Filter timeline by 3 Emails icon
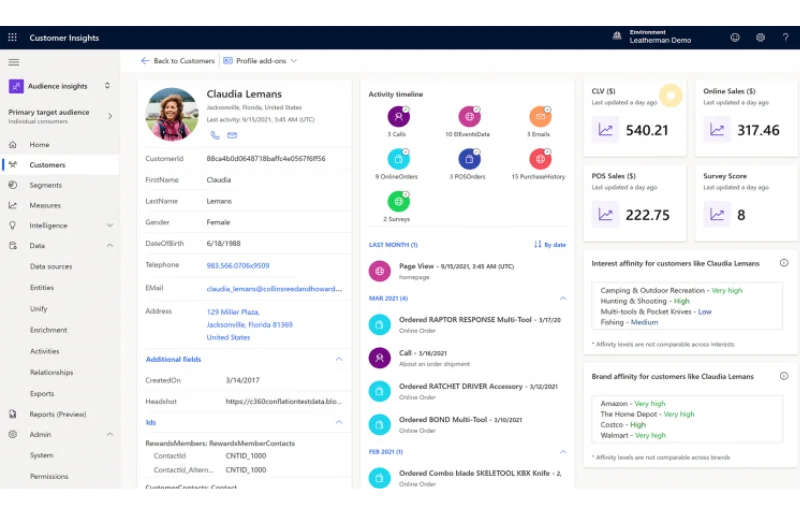800x515 pixels. (x=540, y=116)
